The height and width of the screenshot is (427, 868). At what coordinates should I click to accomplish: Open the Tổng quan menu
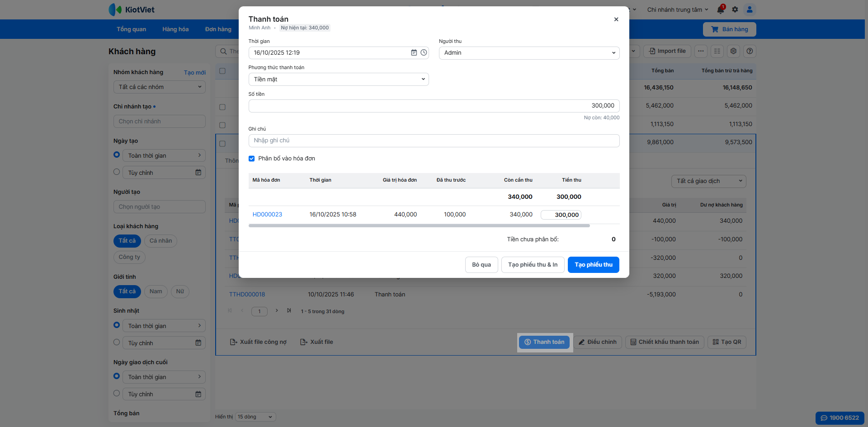(x=131, y=29)
